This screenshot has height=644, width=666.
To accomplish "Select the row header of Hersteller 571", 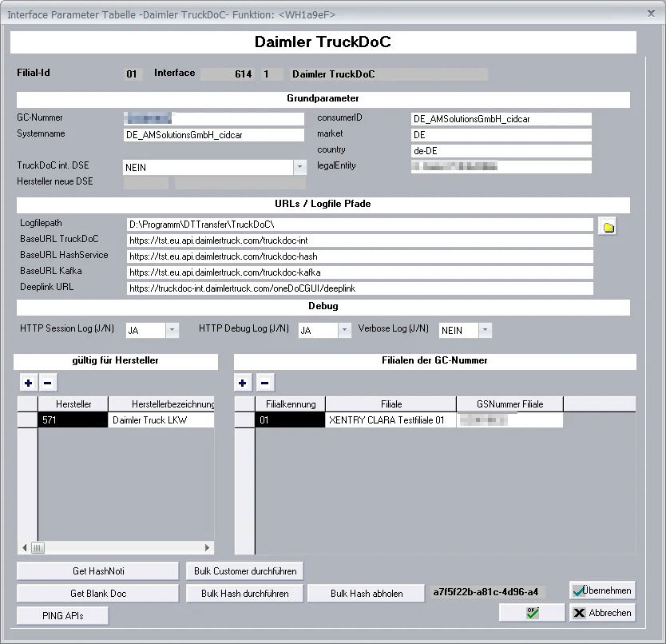I will [x=28, y=420].
